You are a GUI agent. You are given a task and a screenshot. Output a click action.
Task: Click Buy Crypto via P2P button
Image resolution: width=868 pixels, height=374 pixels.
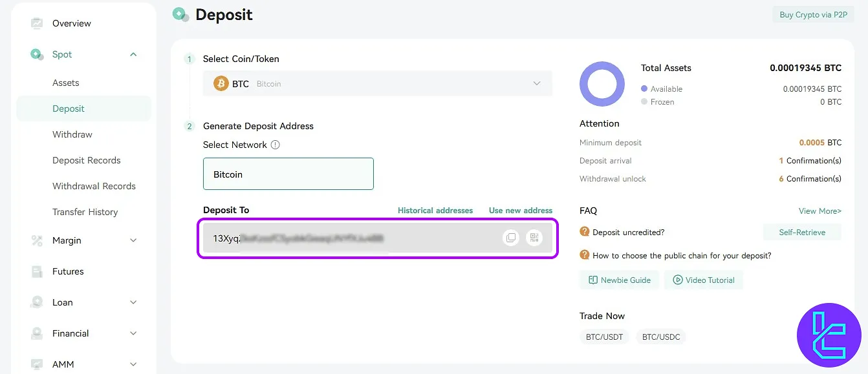click(813, 15)
